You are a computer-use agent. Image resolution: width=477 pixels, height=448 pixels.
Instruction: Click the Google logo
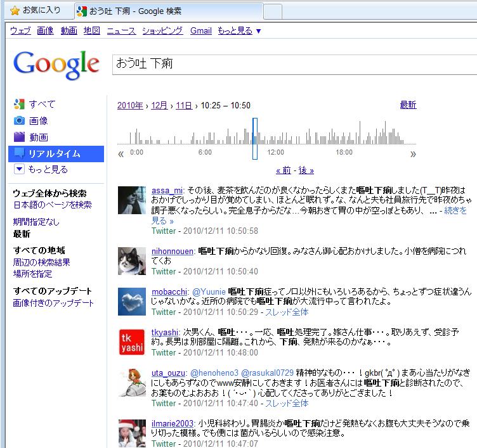click(56, 65)
